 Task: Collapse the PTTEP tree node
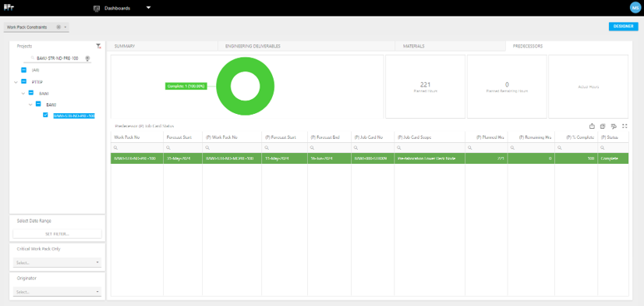click(16, 82)
